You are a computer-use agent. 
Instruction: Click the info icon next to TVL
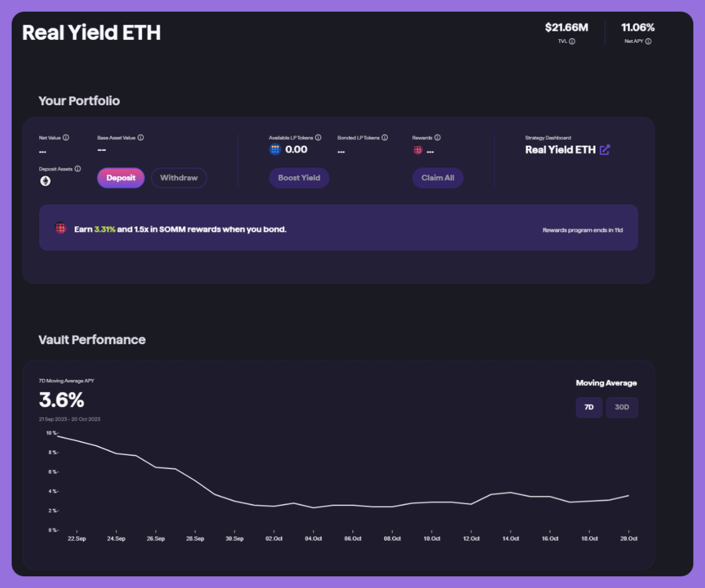pyautogui.click(x=572, y=42)
